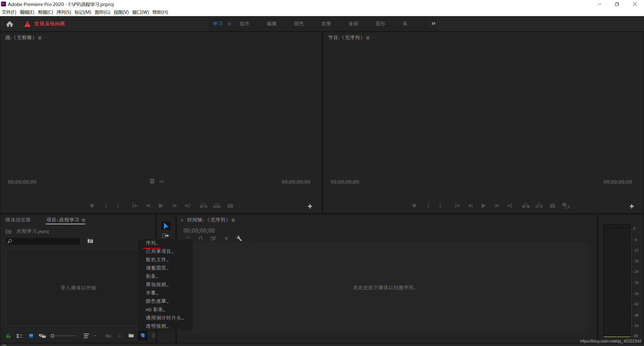
Task: Switch project panel to Icon view
Action: [x=31, y=336]
